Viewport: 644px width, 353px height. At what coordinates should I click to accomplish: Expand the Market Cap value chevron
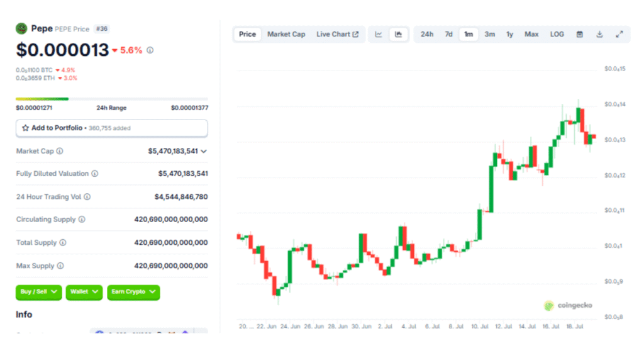pos(204,151)
